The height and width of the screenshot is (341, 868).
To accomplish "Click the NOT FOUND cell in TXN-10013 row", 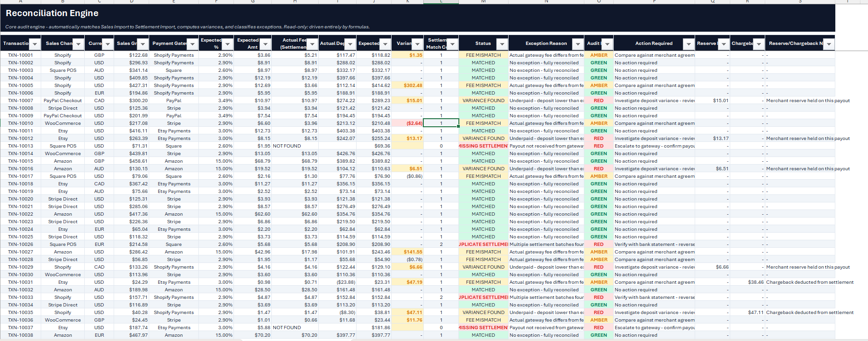I will (x=287, y=146).
